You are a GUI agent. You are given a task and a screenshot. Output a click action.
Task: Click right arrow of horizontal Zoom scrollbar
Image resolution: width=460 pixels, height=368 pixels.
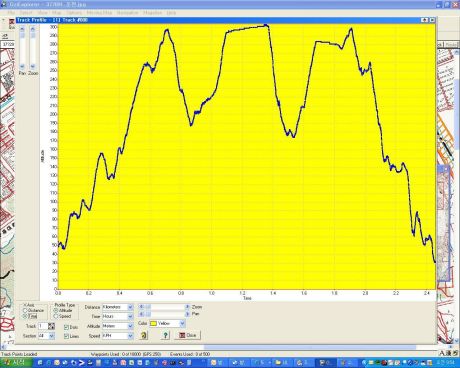[x=187, y=307]
